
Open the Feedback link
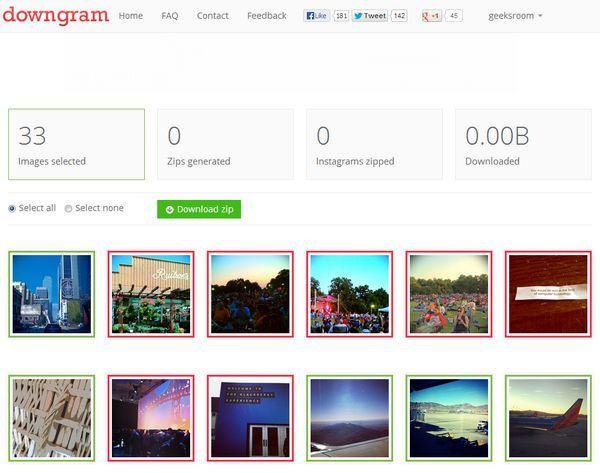(267, 16)
